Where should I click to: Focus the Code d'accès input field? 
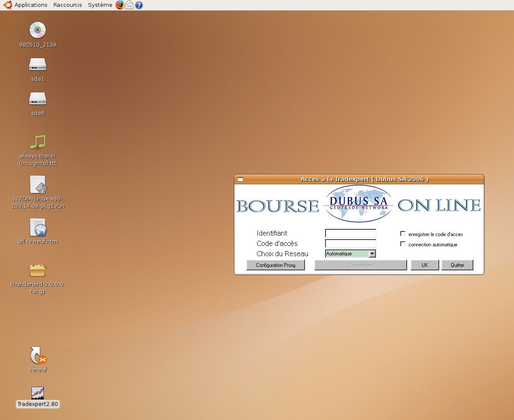tap(351, 244)
